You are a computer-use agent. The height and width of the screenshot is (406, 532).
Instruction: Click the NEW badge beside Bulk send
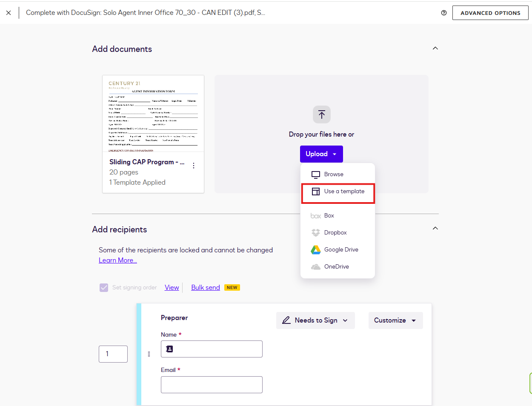pyautogui.click(x=232, y=287)
